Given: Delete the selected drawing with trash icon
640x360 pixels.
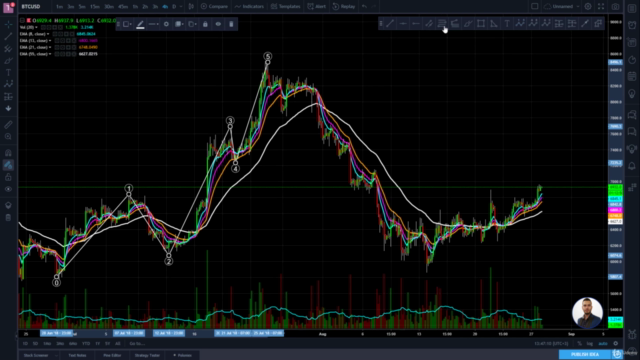Looking at the screenshot, I should point(231,24).
